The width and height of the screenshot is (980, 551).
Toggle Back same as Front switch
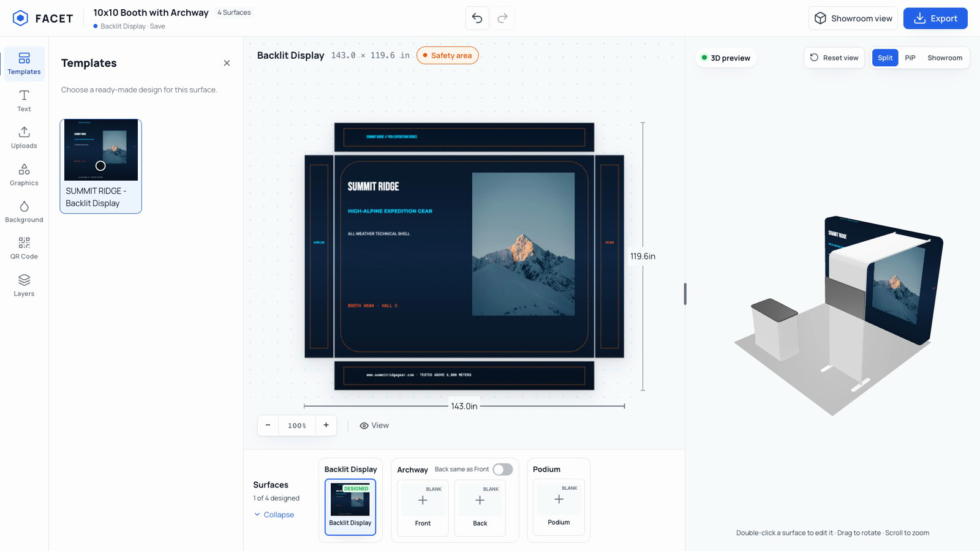(503, 470)
